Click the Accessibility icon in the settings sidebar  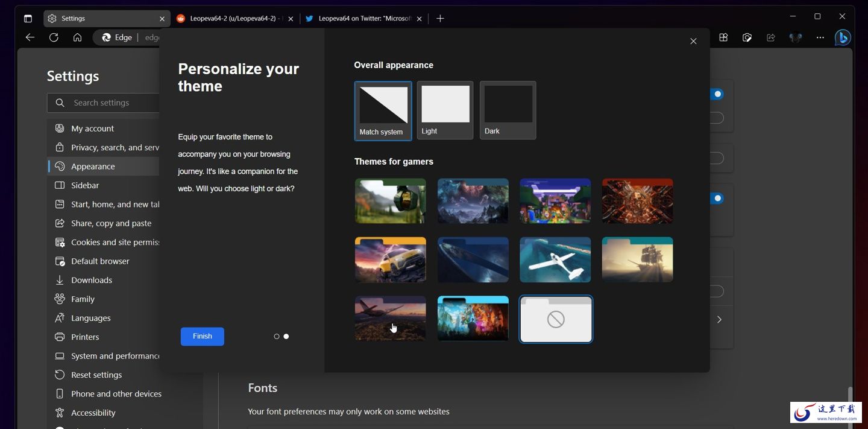click(x=60, y=413)
